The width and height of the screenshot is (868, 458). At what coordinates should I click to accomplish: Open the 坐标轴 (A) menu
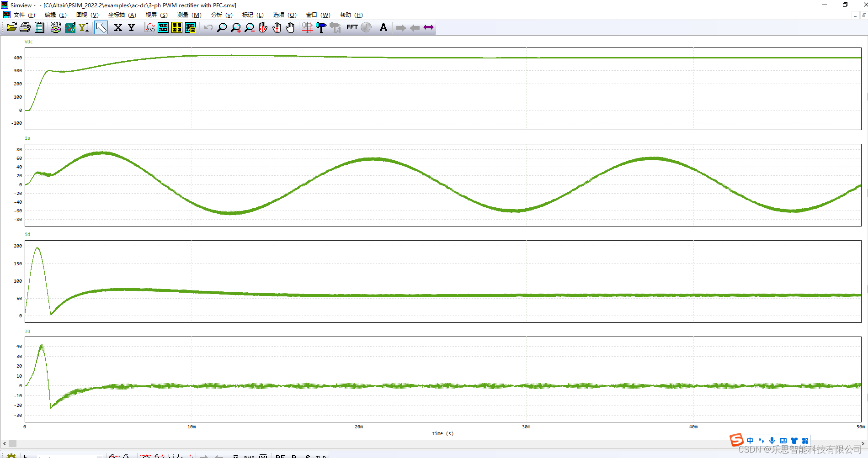tap(122, 15)
